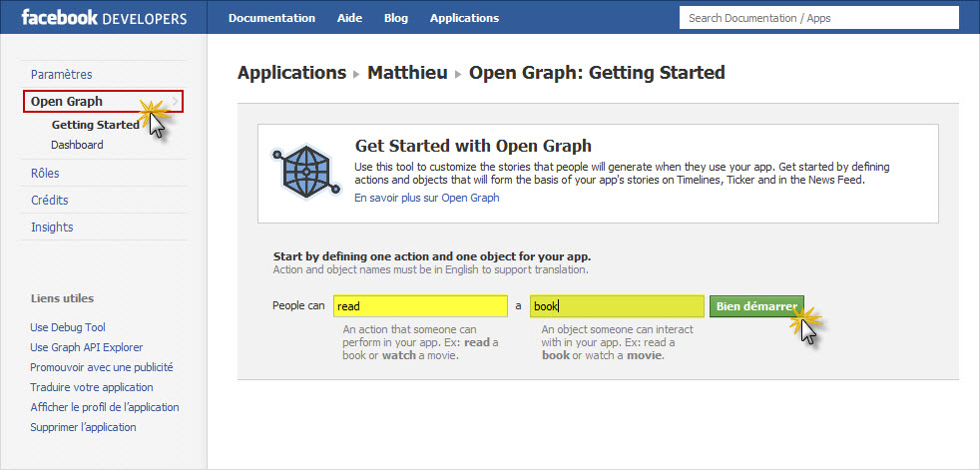The image size is (980, 470).
Task: Click the Get Started with Open Graph heading
Action: pyautogui.click(x=473, y=147)
